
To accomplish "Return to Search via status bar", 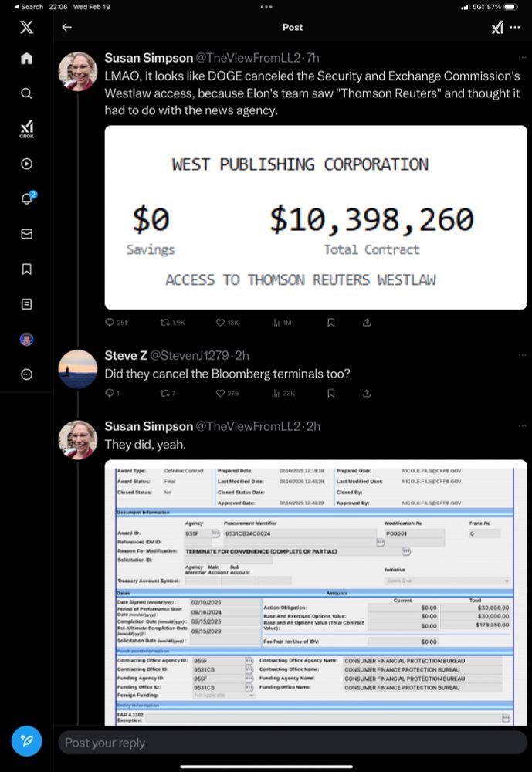I will (x=29, y=7).
